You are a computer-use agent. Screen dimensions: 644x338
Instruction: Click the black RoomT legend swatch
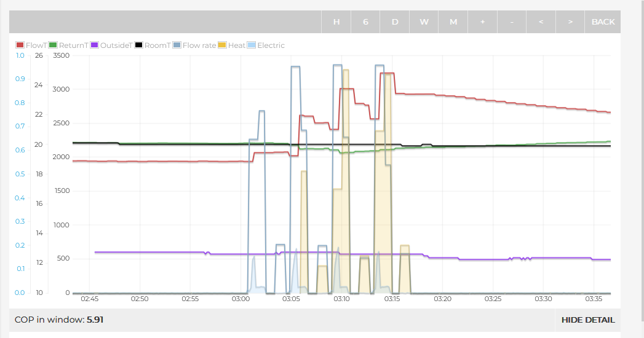[x=139, y=45]
